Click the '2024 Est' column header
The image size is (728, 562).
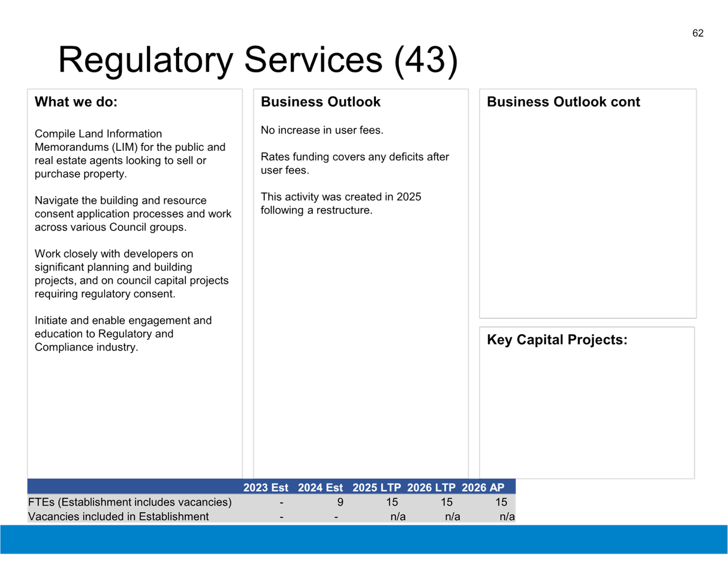pyautogui.click(x=320, y=488)
